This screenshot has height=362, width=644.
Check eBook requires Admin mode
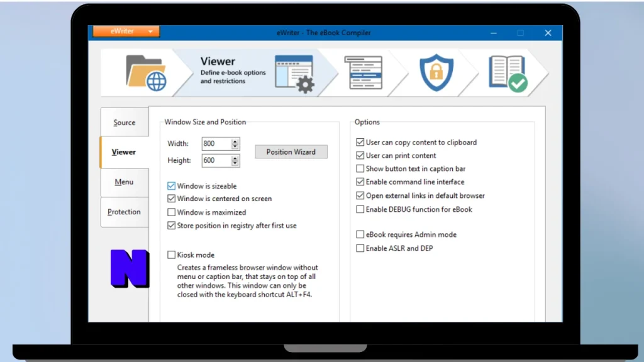[x=360, y=235]
